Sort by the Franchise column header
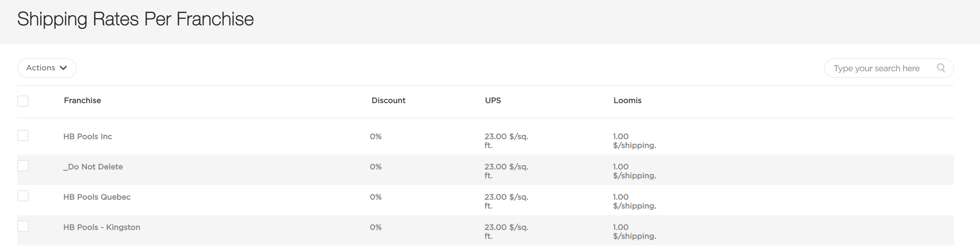Screen dimensions: 980x250 (82, 100)
